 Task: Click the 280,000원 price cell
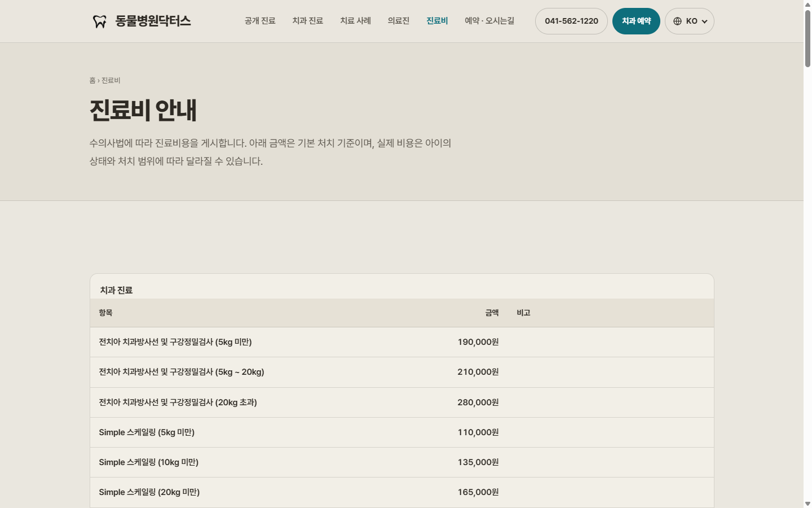[478, 402]
